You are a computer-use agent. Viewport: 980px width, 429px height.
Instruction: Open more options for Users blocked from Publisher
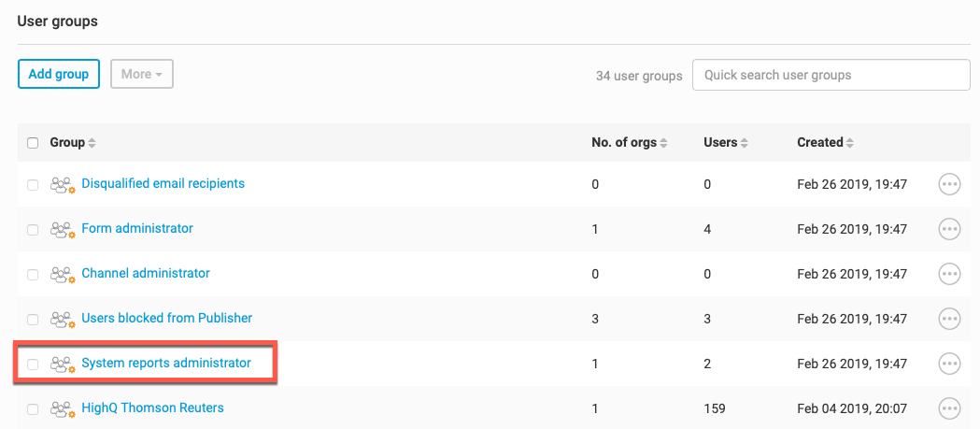click(x=949, y=319)
